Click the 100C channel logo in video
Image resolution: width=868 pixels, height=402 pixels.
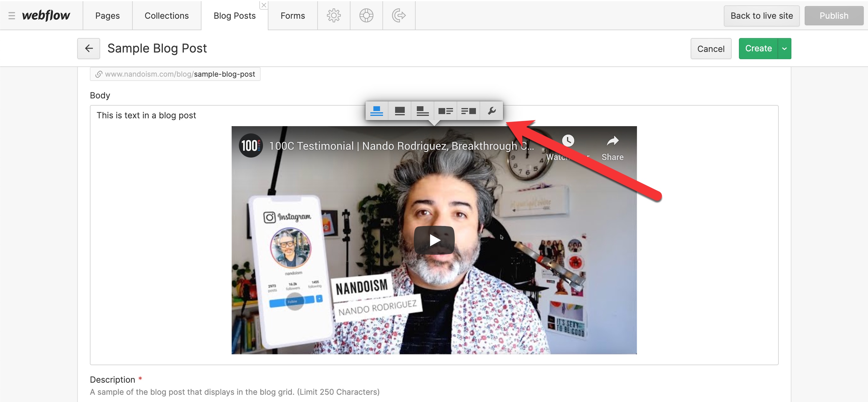coord(251,146)
